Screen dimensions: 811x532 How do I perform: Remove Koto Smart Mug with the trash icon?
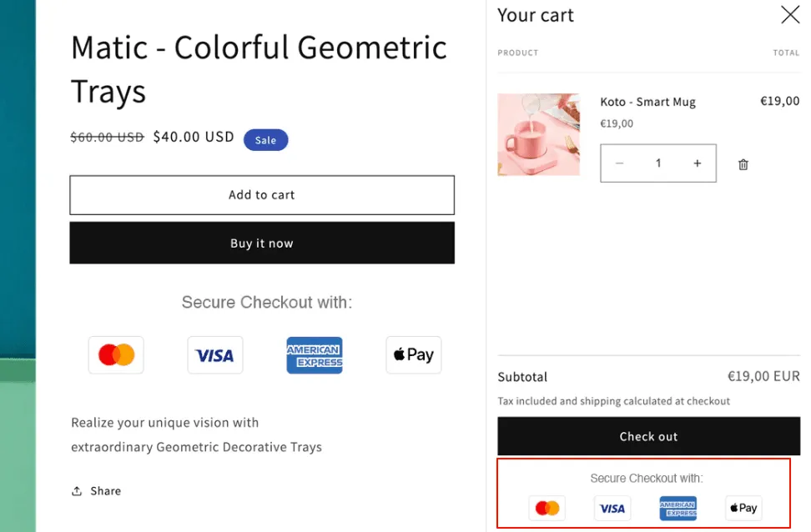743,164
